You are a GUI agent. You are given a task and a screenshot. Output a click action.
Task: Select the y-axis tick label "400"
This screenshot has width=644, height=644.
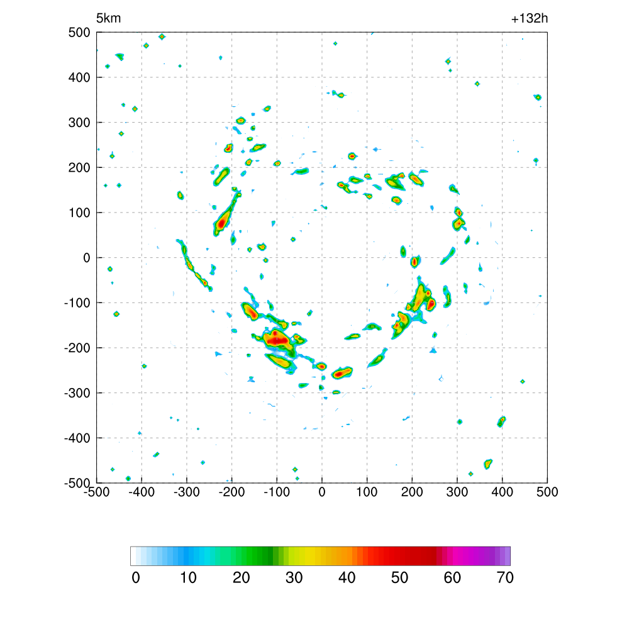(79, 77)
